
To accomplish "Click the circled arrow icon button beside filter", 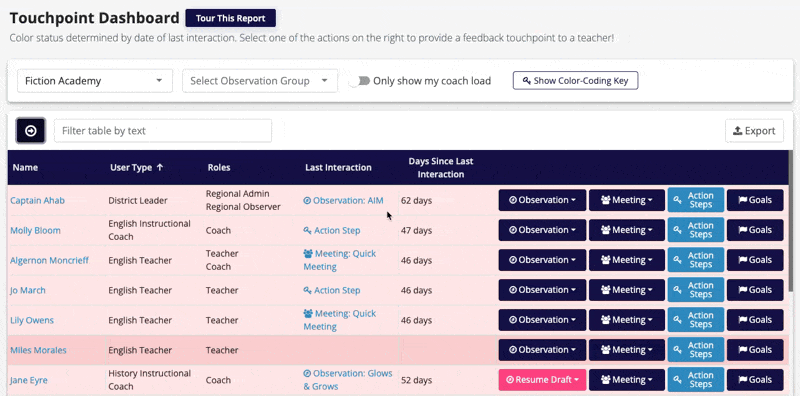I will (x=31, y=131).
